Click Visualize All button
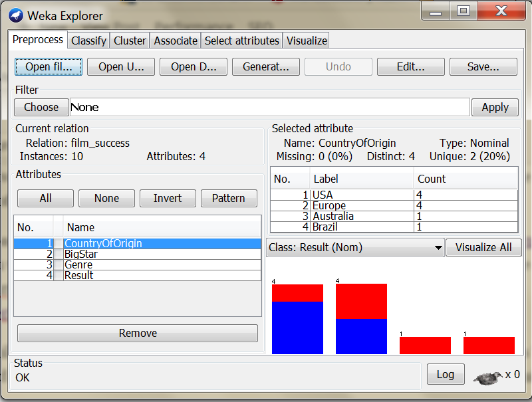The height and width of the screenshot is (402, 532). pos(483,247)
